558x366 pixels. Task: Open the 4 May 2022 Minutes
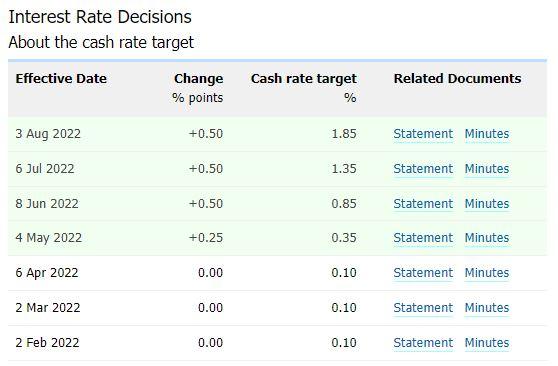[487, 238]
